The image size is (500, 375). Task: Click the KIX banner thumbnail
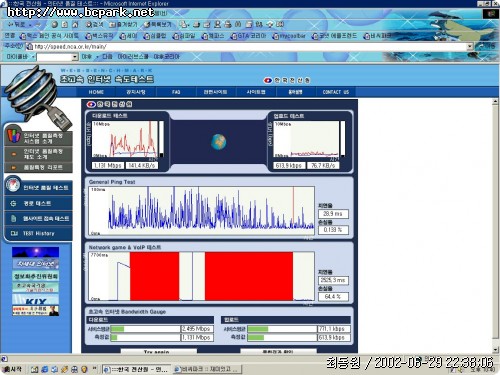35,299
